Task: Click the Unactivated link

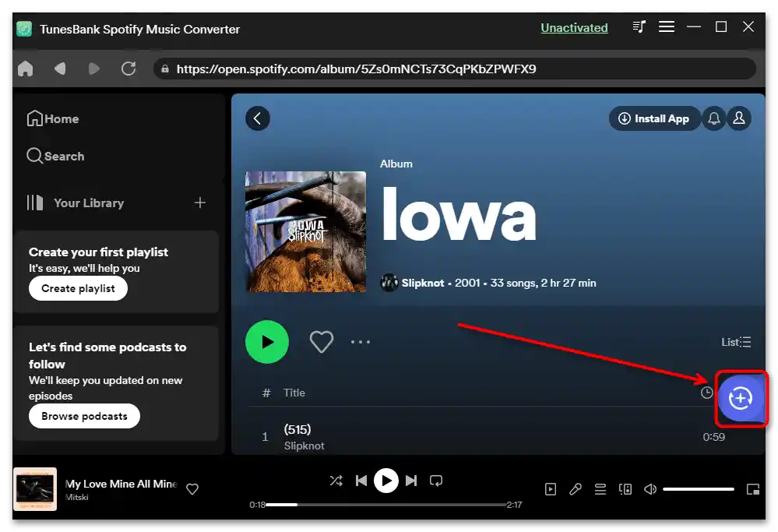Action: pyautogui.click(x=574, y=28)
